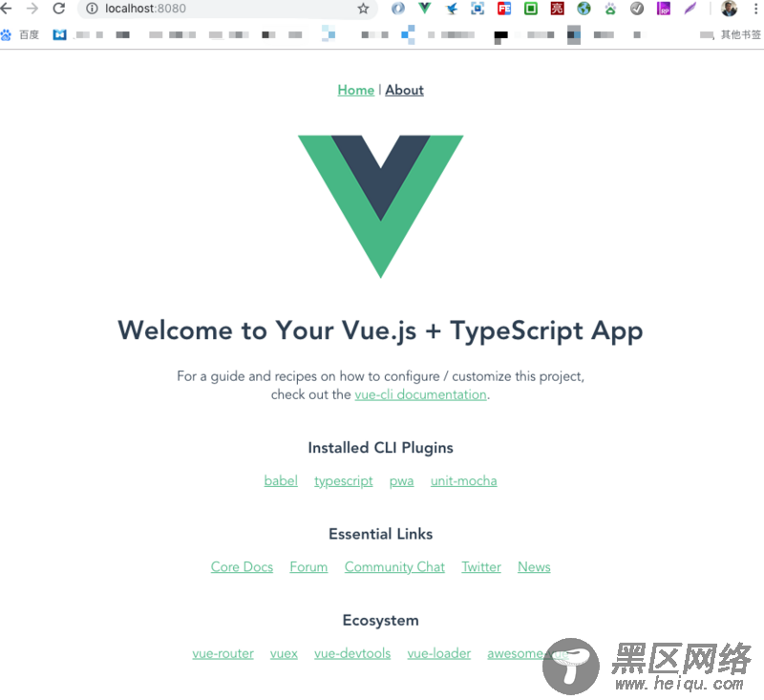Open the blue-gray ring extension icon

[x=398, y=9]
